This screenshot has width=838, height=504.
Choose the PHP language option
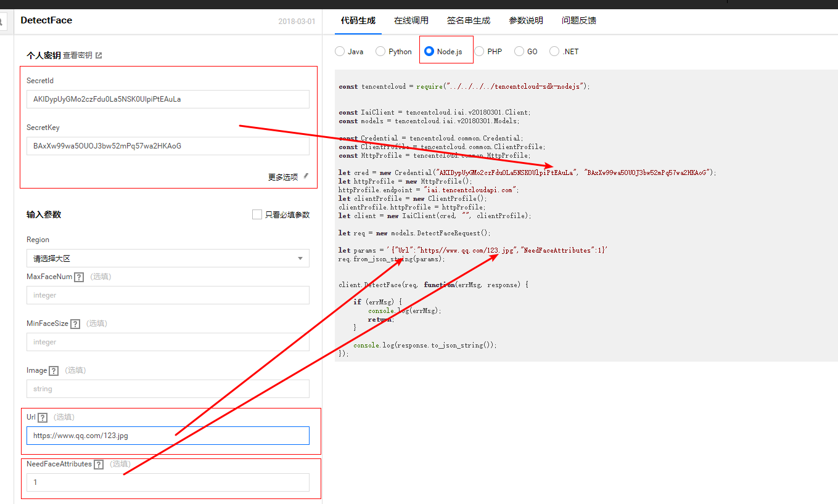[479, 52]
